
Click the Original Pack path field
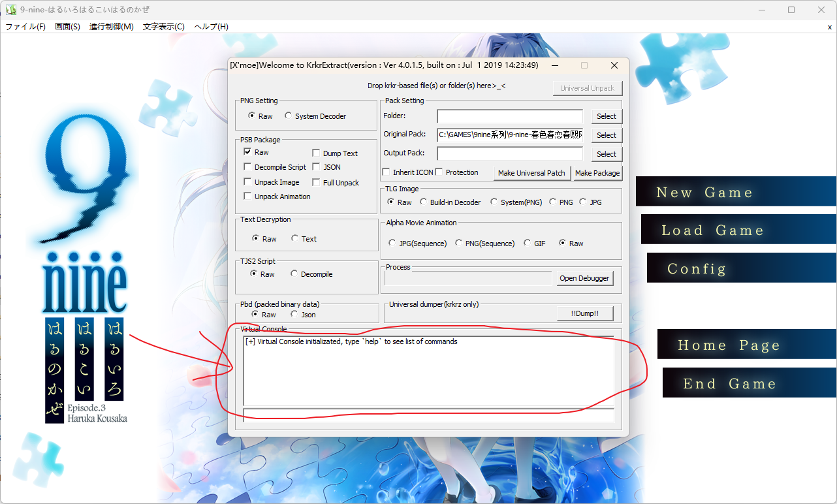click(510, 135)
